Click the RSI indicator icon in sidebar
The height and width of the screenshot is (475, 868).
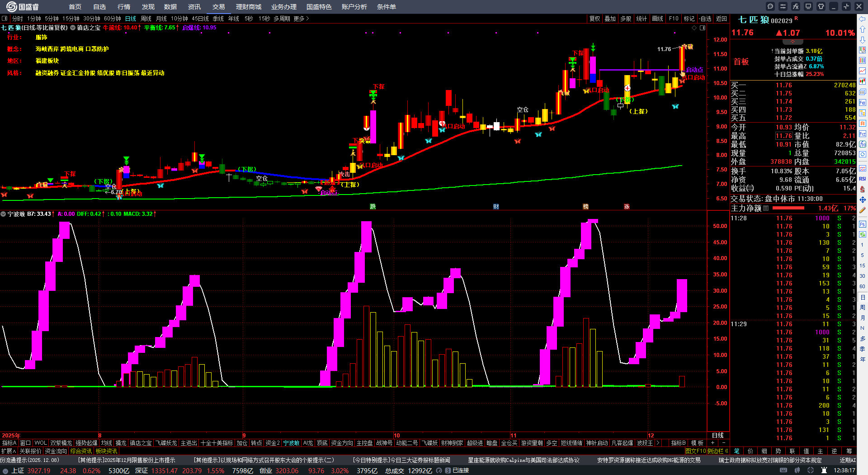863,179
